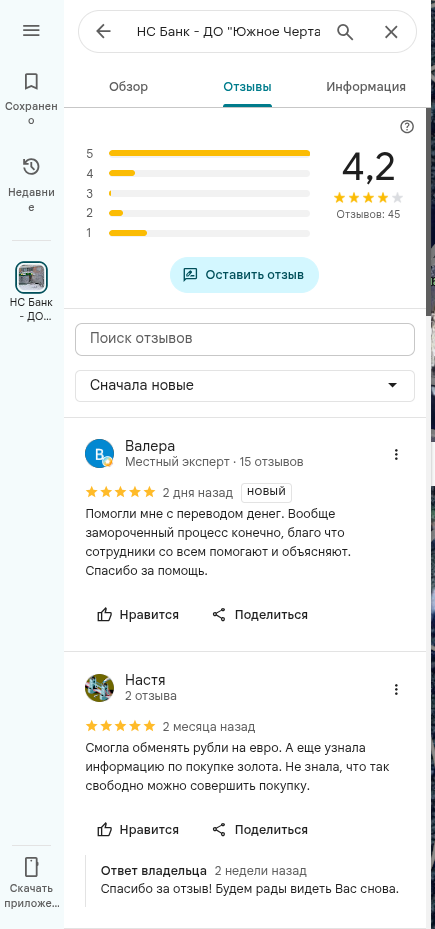Click the reviewer name Настя

point(145,680)
